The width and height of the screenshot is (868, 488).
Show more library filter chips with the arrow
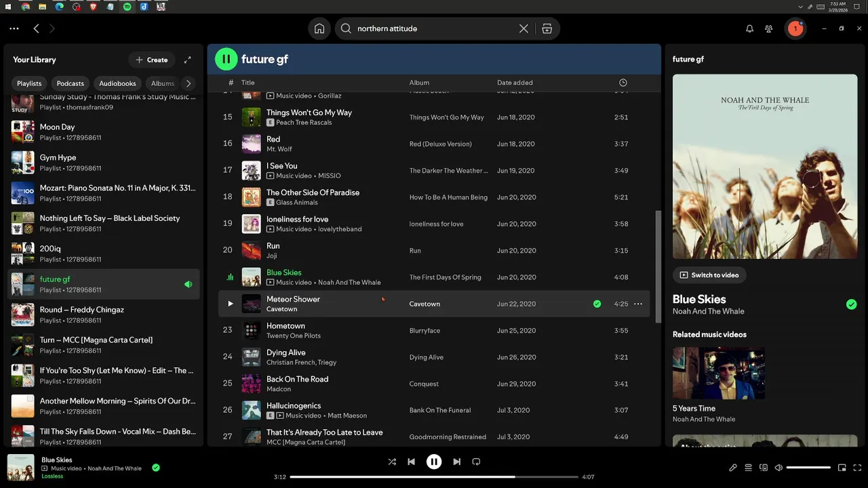click(189, 83)
